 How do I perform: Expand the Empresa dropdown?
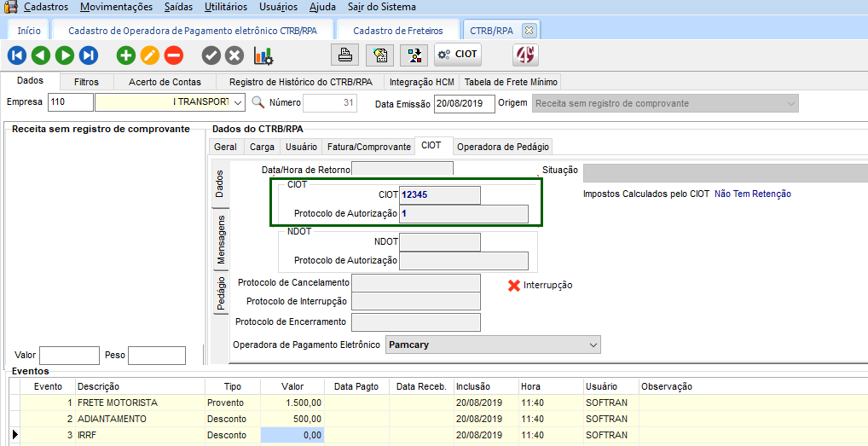click(237, 103)
